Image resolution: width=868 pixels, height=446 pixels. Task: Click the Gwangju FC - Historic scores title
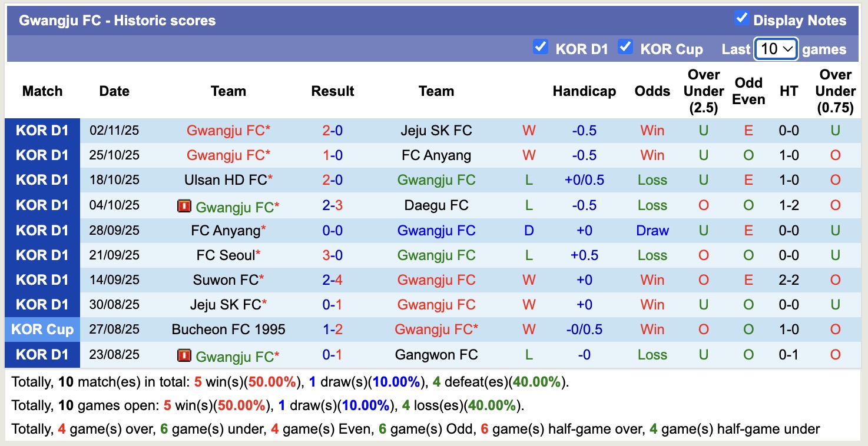[x=115, y=20]
